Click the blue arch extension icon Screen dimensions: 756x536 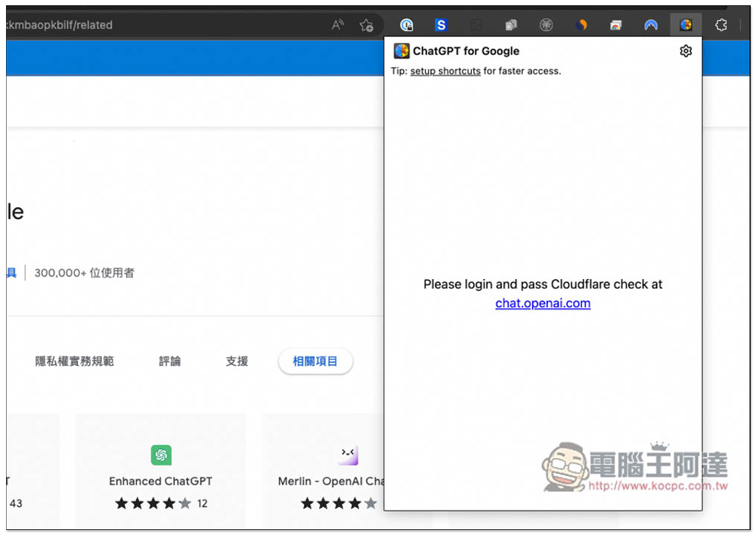coord(651,25)
